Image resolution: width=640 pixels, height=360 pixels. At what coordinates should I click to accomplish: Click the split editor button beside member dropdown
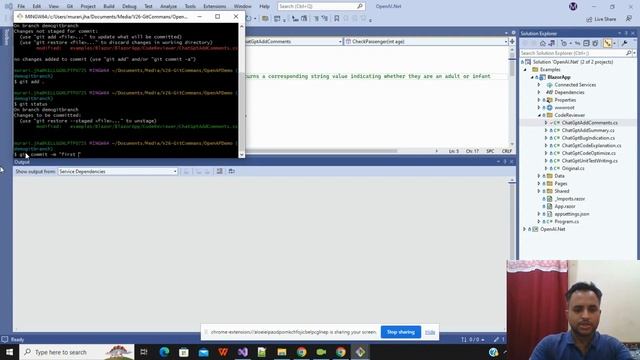click(512, 42)
